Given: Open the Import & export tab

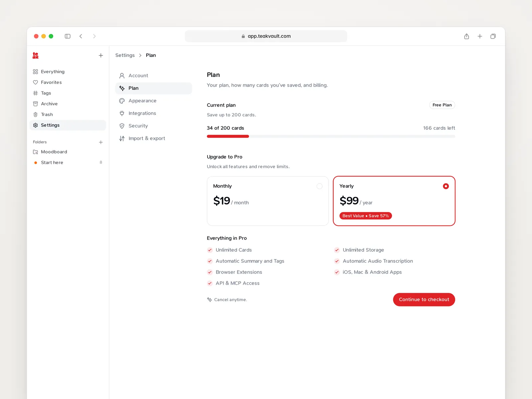Looking at the screenshot, I should click(x=154, y=139).
